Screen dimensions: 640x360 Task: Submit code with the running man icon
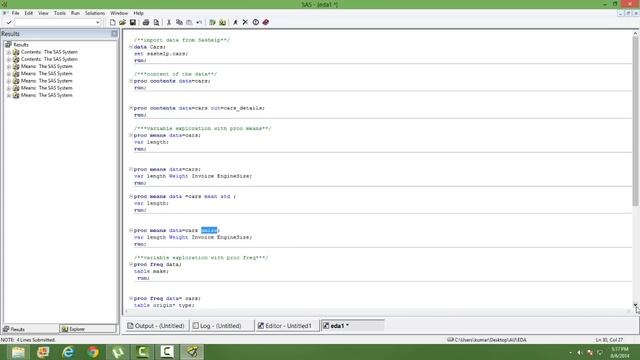click(236, 22)
